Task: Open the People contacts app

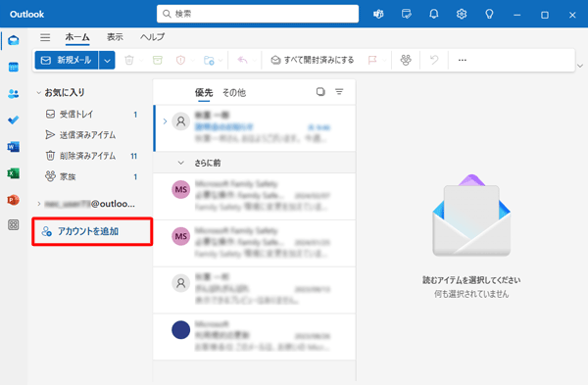Action: pyautogui.click(x=14, y=94)
